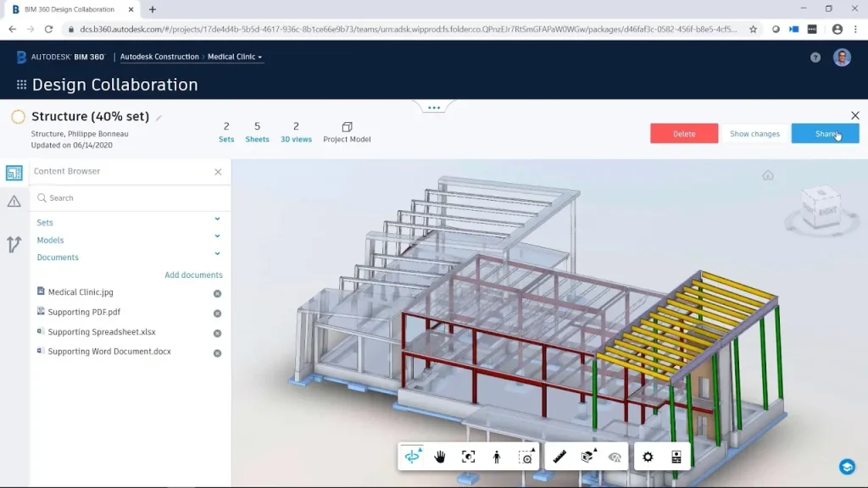Enable First Person walk tool
Viewport: 868px width, 488px height.
(x=497, y=457)
